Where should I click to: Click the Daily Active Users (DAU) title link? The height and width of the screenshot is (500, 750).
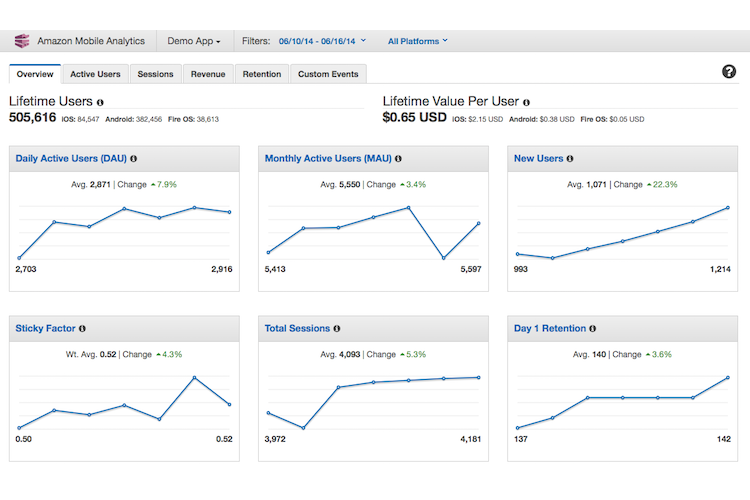click(70, 158)
